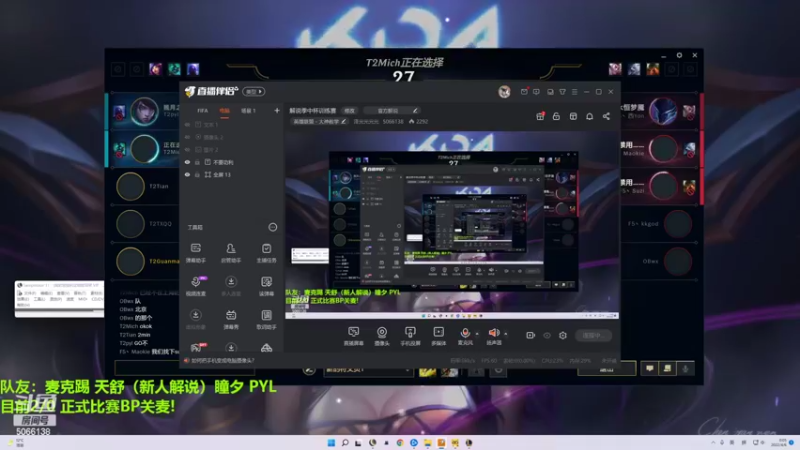Hide the fourth source layer above 全屏 13
Screen dimensions: 800x450
coord(187,162)
